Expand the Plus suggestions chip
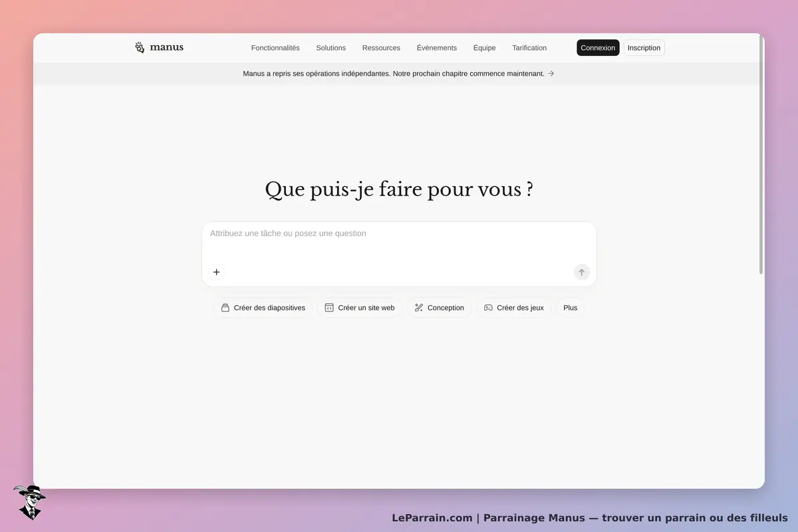 [x=571, y=308]
